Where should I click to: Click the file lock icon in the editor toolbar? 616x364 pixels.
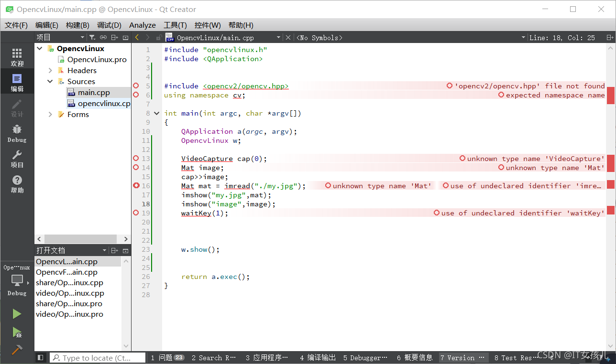[x=158, y=37]
